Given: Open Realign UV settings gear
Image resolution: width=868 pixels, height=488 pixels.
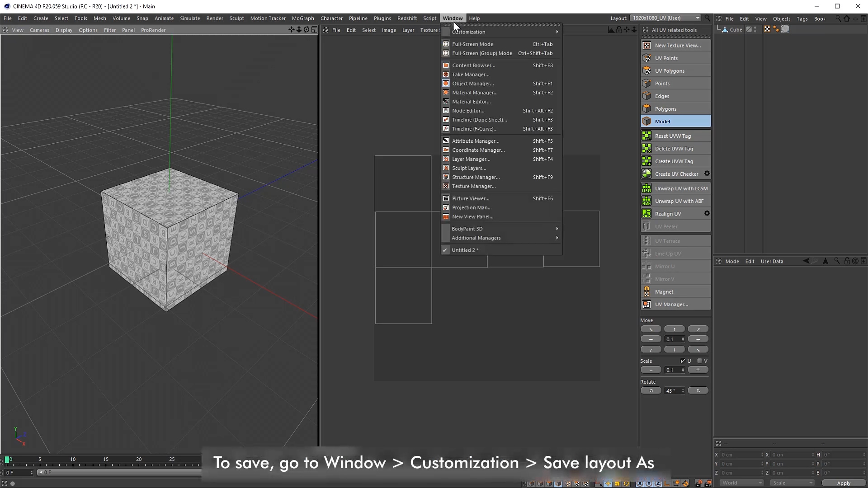Looking at the screenshot, I should 707,213.
